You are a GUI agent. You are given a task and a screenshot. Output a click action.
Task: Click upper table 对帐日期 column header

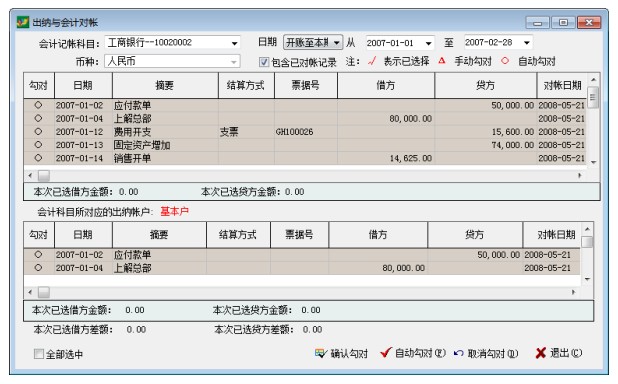click(x=562, y=85)
